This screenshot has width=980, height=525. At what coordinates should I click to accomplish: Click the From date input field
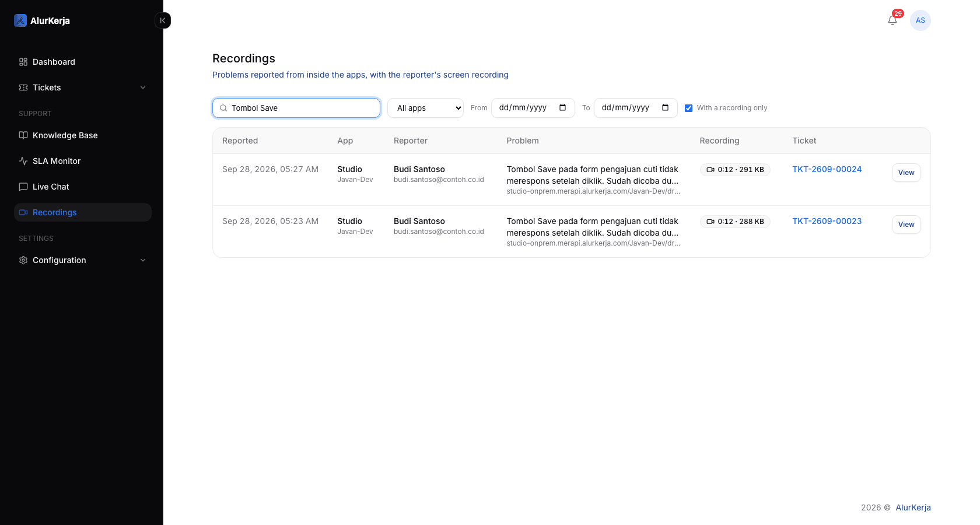coord(533,108)
